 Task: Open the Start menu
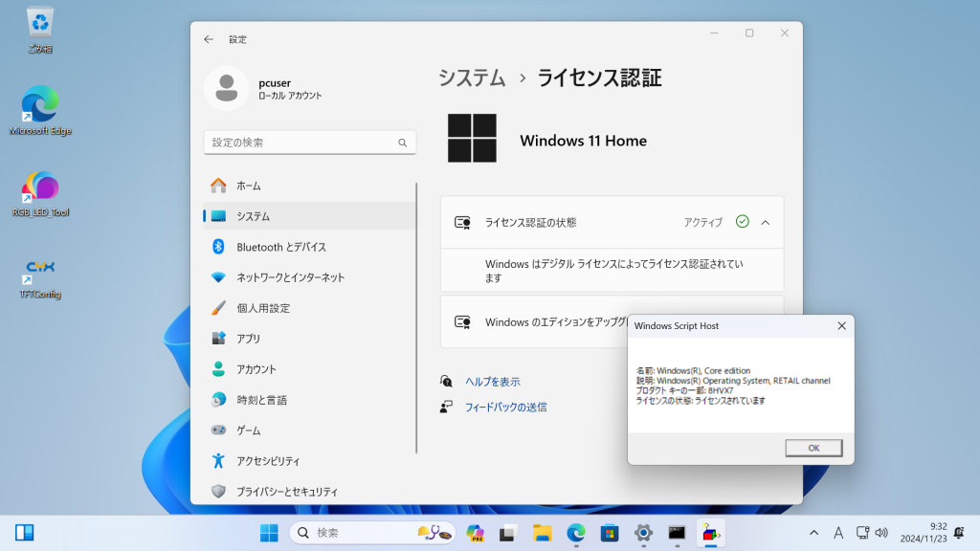[x=269, y=533]
